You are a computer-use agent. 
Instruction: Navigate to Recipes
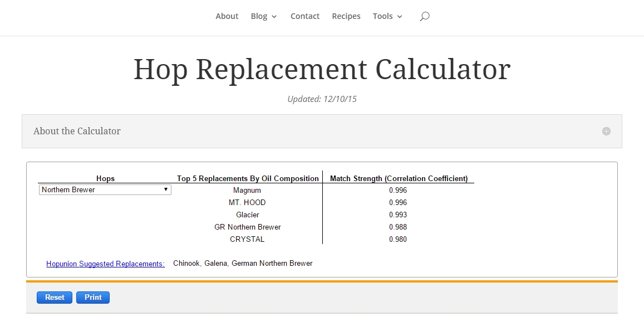point(346,16)
